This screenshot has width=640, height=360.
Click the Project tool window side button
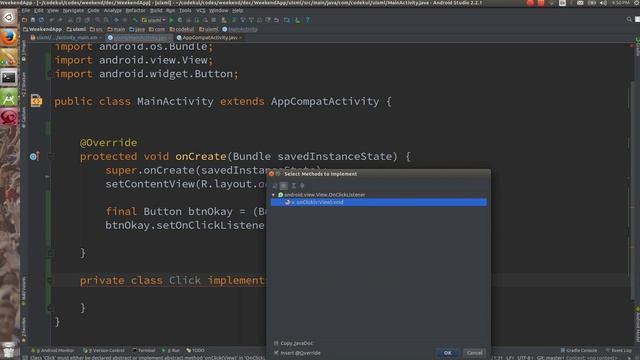click(23, 51)
